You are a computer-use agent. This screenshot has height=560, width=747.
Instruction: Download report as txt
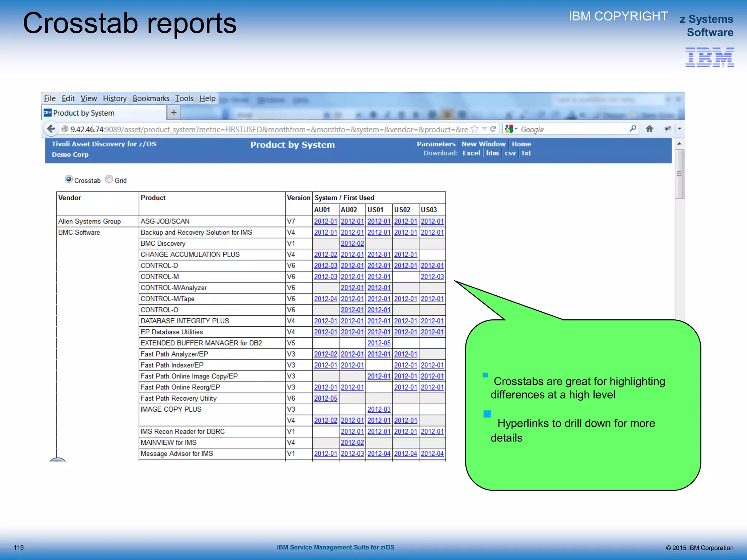click(x=526, y=153)
